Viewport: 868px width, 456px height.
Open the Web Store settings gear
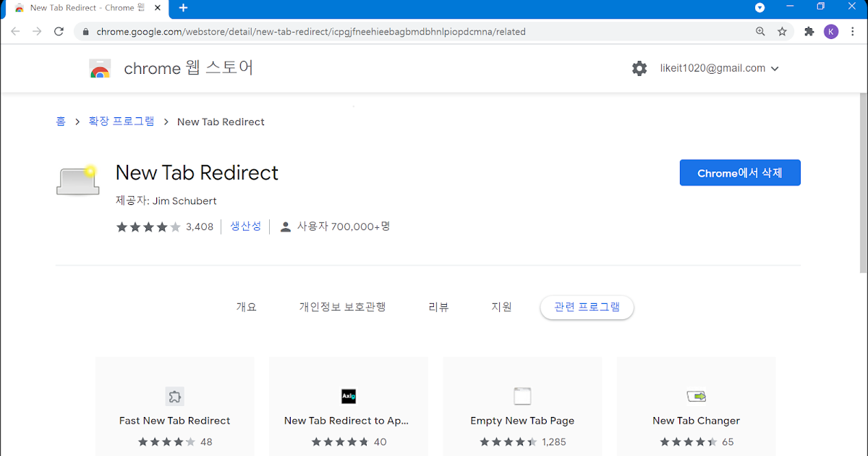point(639,68)
